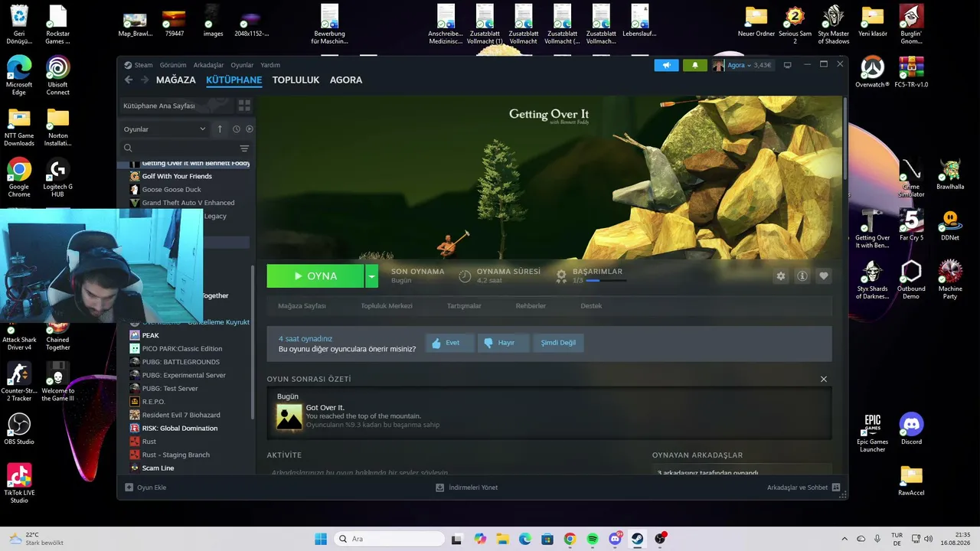The height and width of the screenshot is (551, 980).
Task: Sort library by recent activity clock icon
Action: coord(237,129)
